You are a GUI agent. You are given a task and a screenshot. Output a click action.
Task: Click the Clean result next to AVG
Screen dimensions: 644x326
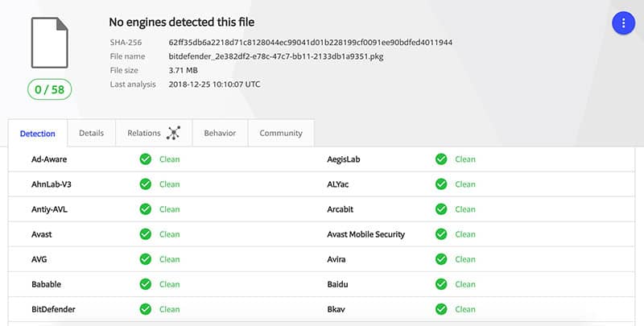pos(170,259)
